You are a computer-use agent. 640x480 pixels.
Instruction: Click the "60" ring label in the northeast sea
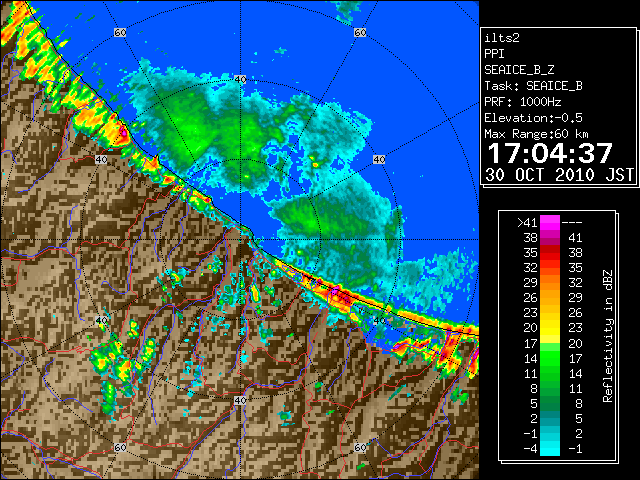(x=360, y=32)
